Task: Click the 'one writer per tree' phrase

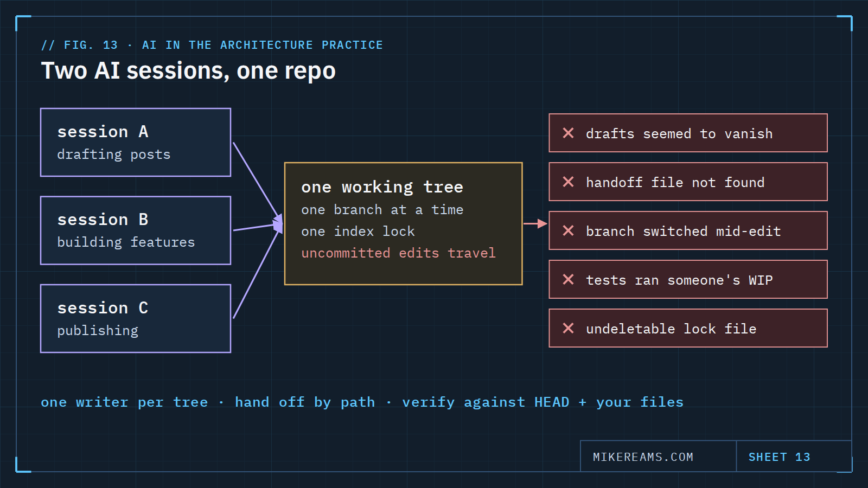Action: click(x=124, y=402)
